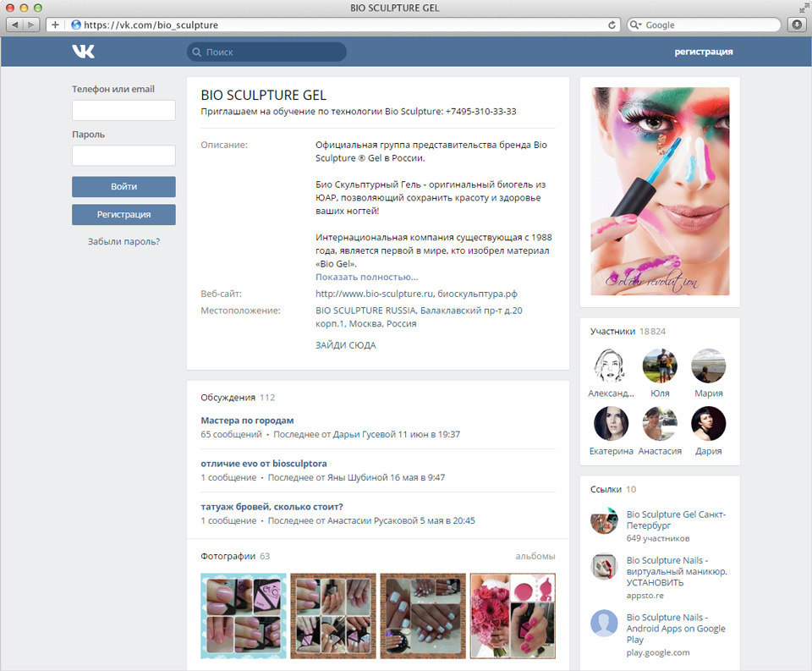This screenshot has height=671, width=812.
Task: Click member avatar of Мария
Action: [709, 366]
